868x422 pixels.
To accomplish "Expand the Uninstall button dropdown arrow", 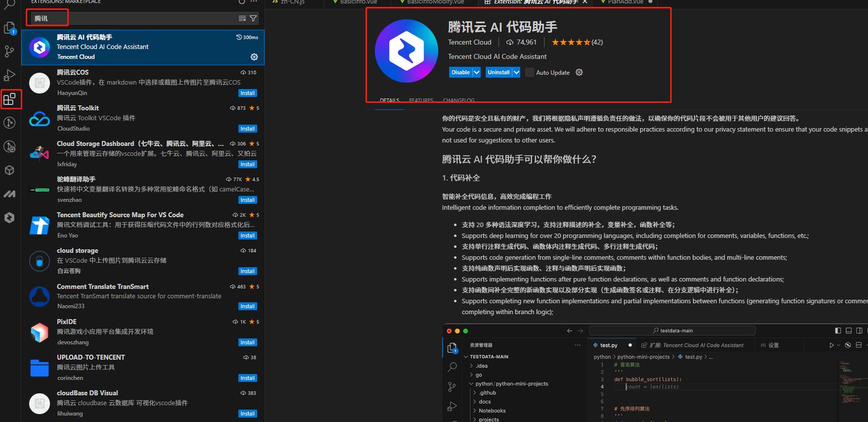I will 516,72.
